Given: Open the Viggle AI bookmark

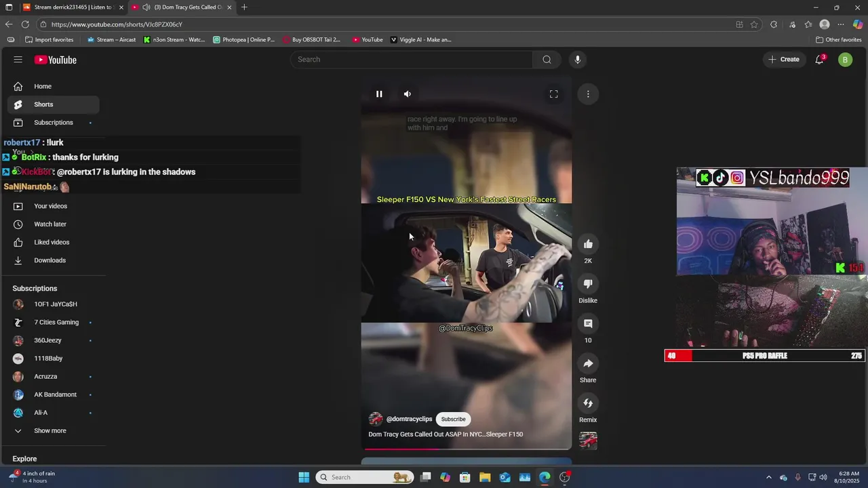Looking at the screenshot, I should 421,40.
